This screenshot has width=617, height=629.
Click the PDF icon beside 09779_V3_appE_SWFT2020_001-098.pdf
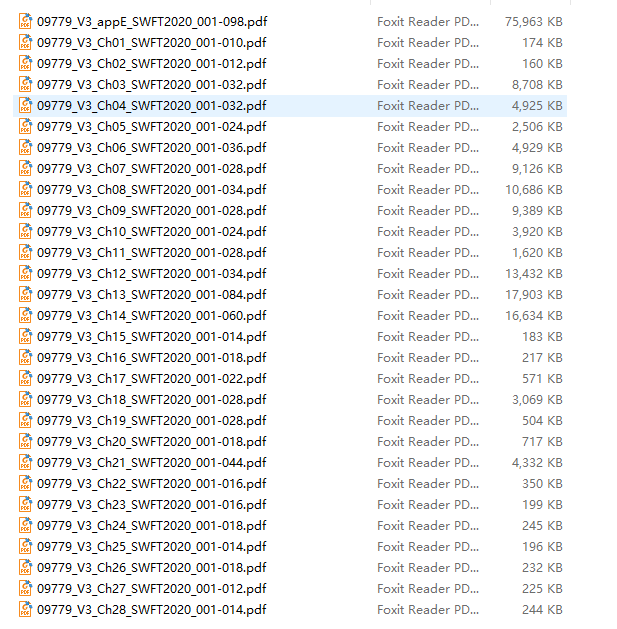pos(26,22)
